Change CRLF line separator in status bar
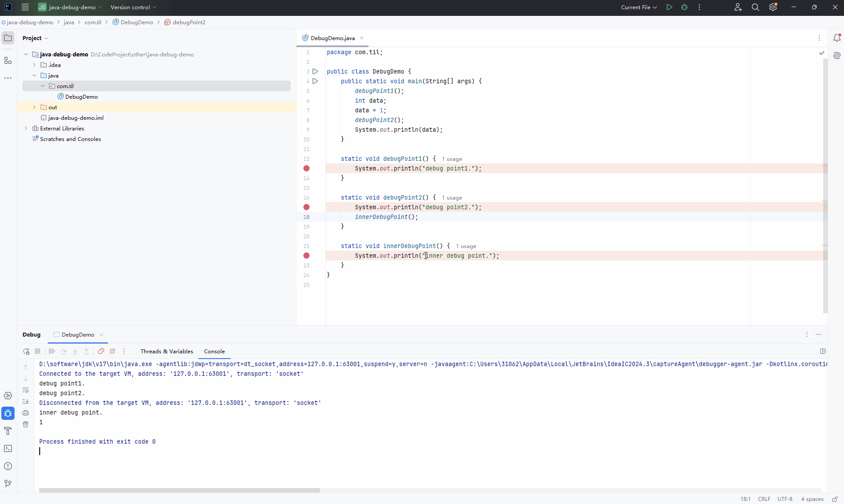Screen dimensions: 844x504 tap(764, 499)
